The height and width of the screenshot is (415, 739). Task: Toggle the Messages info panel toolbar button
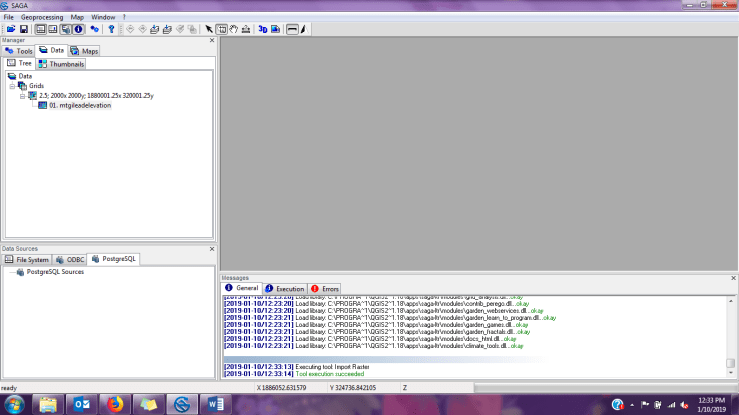(x=78, y=29)
